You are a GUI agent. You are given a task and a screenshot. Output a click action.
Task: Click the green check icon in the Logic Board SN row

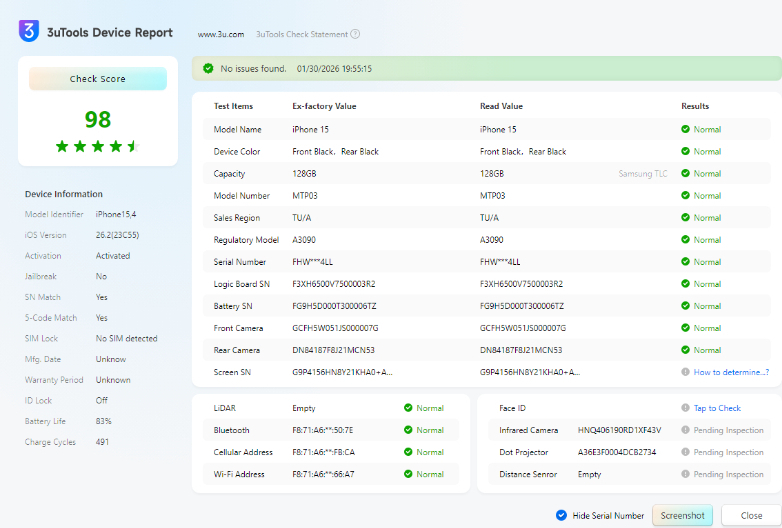click(x=685, y=284)
